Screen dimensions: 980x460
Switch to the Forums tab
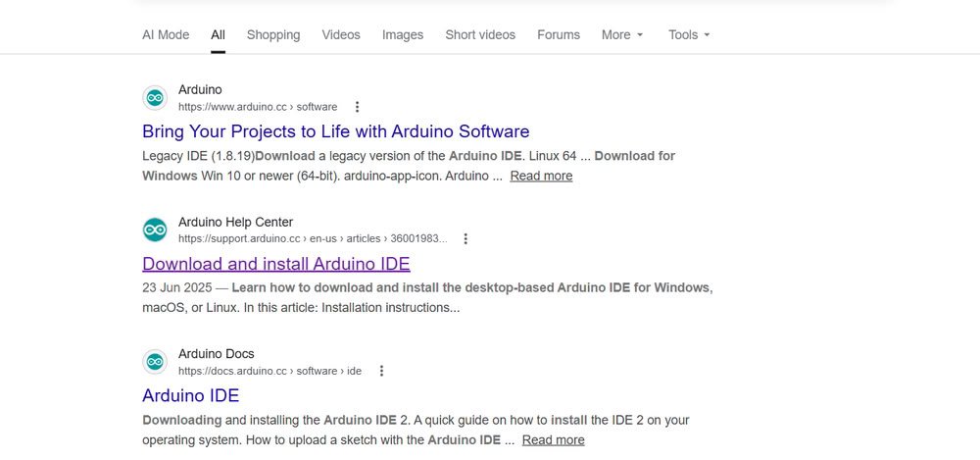tap(559, 35)
